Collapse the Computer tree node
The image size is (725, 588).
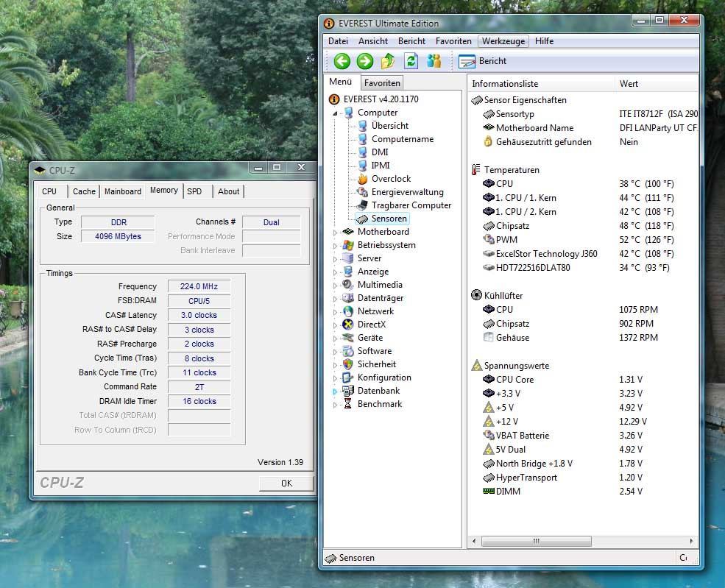pos(335,113)
